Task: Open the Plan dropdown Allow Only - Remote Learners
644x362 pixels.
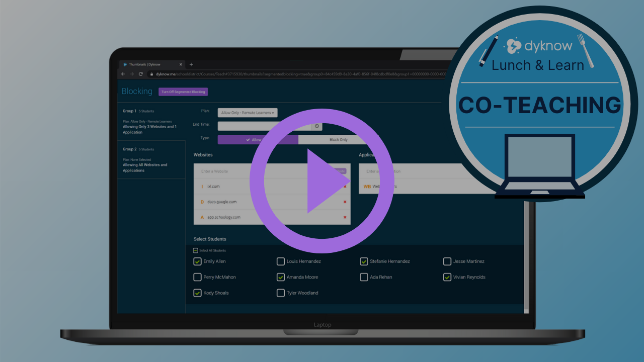Action: coord(248,113)
